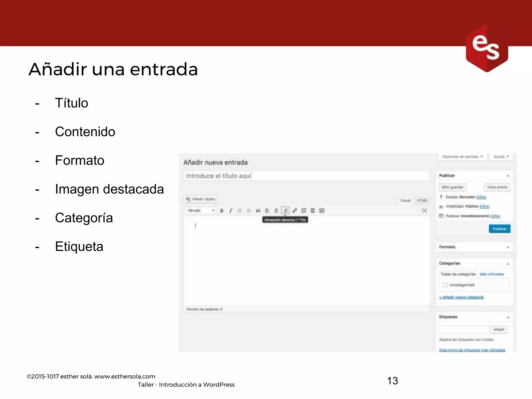The width and height of the screenshot is (532, 399).
Task: Center align the text
Action: pyautogui.click(x=276, y=211)
